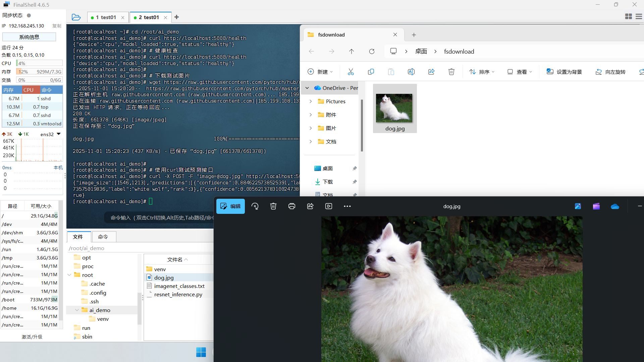Switch to the 1 test01 session tab
644x362 pixels.
[106, 17]
